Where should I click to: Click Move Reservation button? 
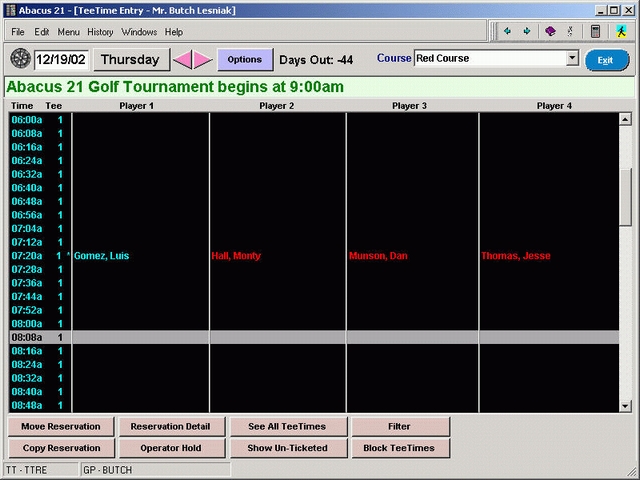tap(61, 426)
